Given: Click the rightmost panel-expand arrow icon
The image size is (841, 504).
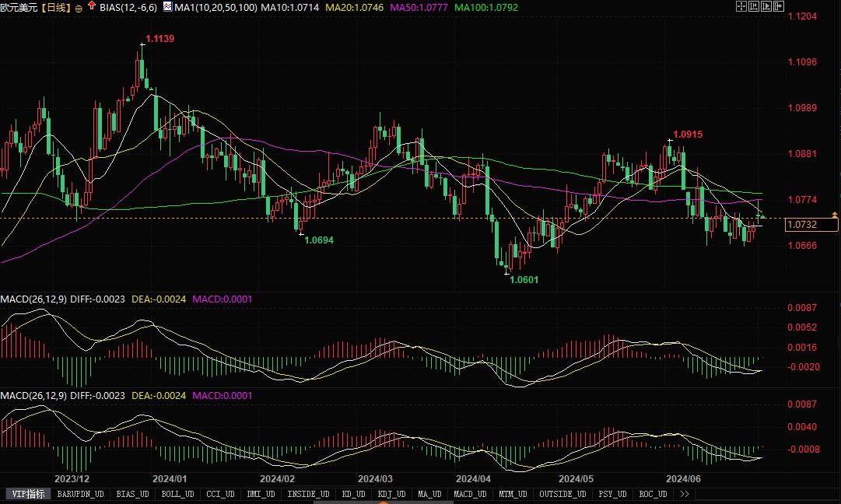Looking at the screenshot, I should click(x=778, y=6).
